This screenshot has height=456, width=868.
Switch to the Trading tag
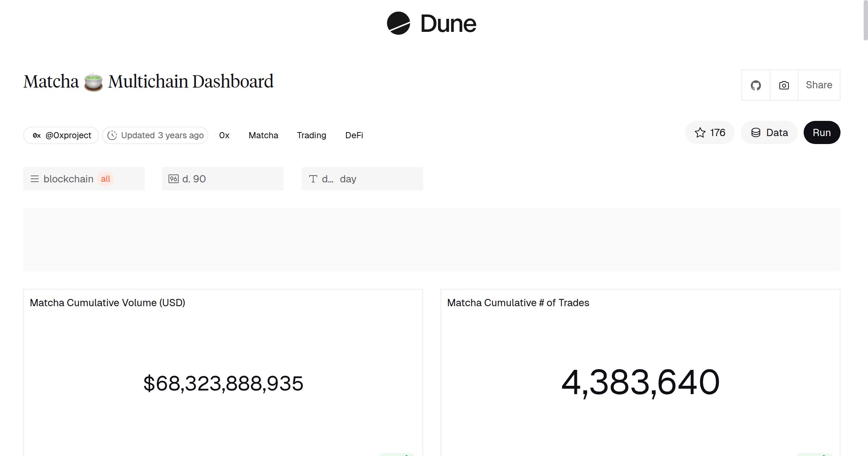pos(311,135)
